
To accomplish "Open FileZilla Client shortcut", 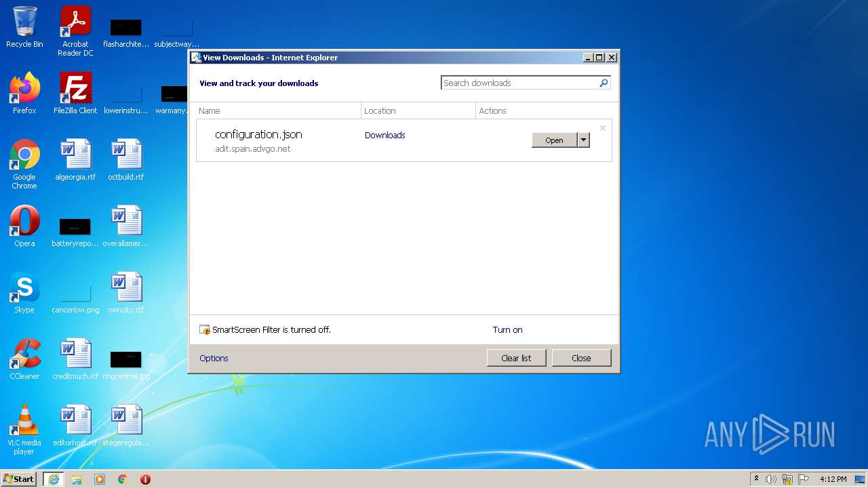I will point(75,93).
